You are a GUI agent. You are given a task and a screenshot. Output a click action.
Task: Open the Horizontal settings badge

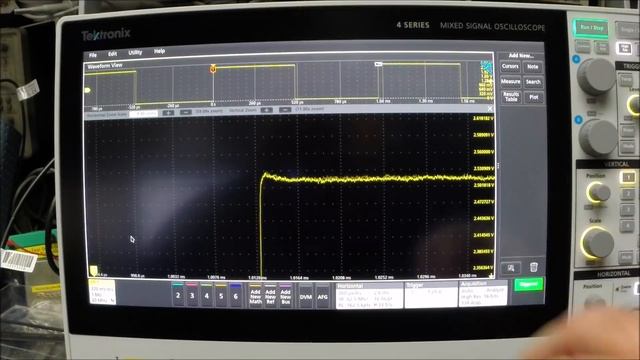click(x=369, y=296)
